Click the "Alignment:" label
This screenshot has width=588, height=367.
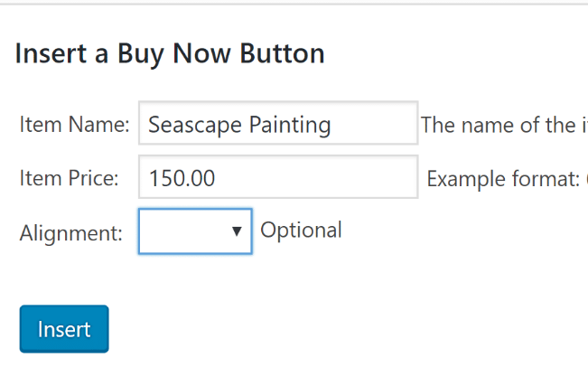tap(70, 233)
